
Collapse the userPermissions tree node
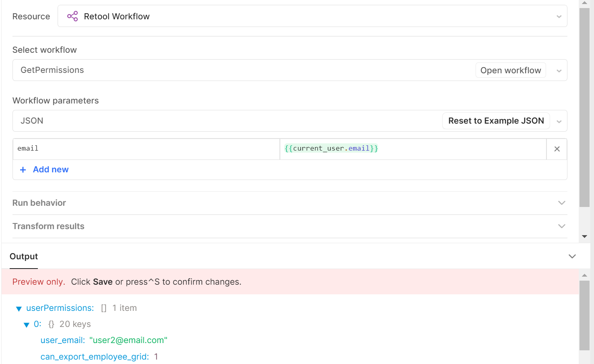click(x=19, y=309)
